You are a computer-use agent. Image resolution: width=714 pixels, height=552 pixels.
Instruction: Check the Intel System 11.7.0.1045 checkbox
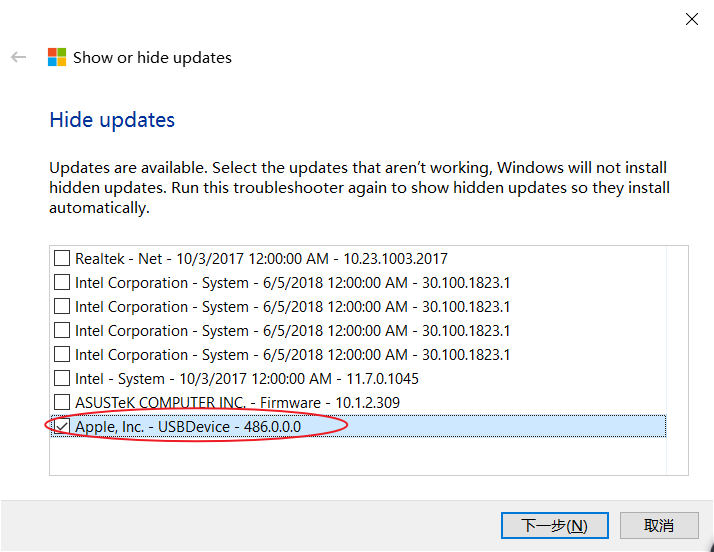pos(62,378)
